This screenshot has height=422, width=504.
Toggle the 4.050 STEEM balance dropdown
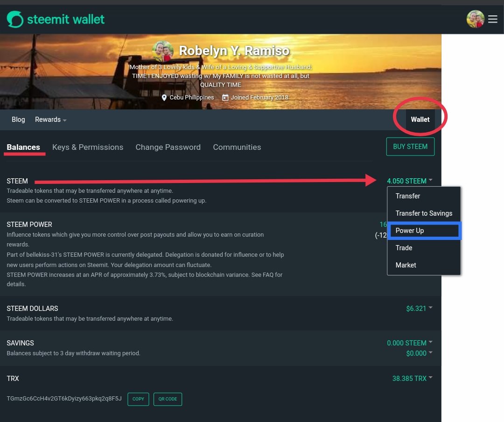click(x=410, y=181)
